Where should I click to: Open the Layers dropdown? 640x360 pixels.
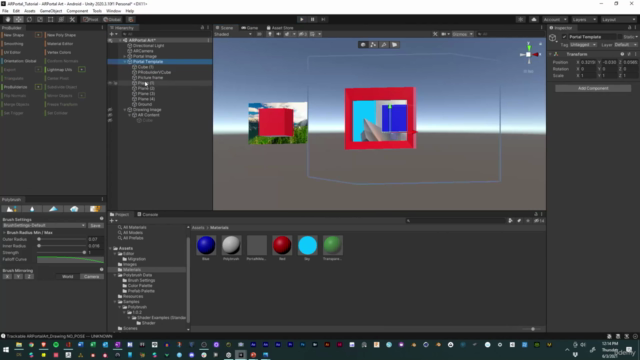(584, 20)
